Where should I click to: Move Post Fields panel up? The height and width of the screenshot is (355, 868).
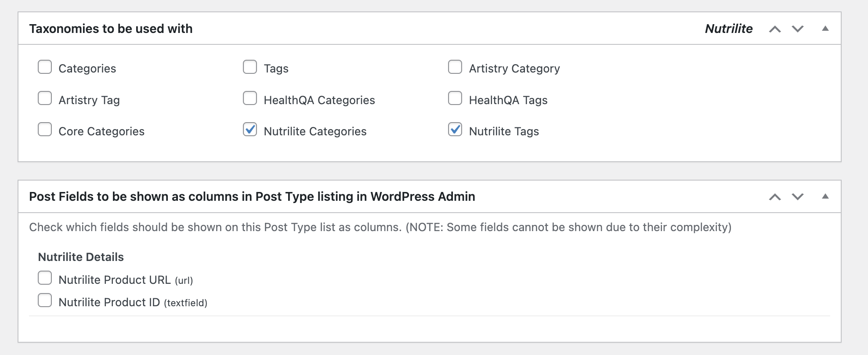click(x=775, y=197)
